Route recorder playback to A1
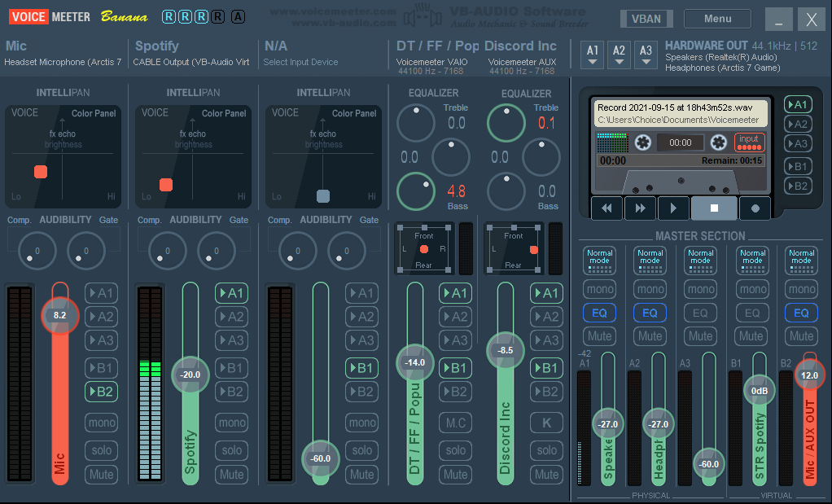Screen dimensions: 832x504 tap(798, 104)
